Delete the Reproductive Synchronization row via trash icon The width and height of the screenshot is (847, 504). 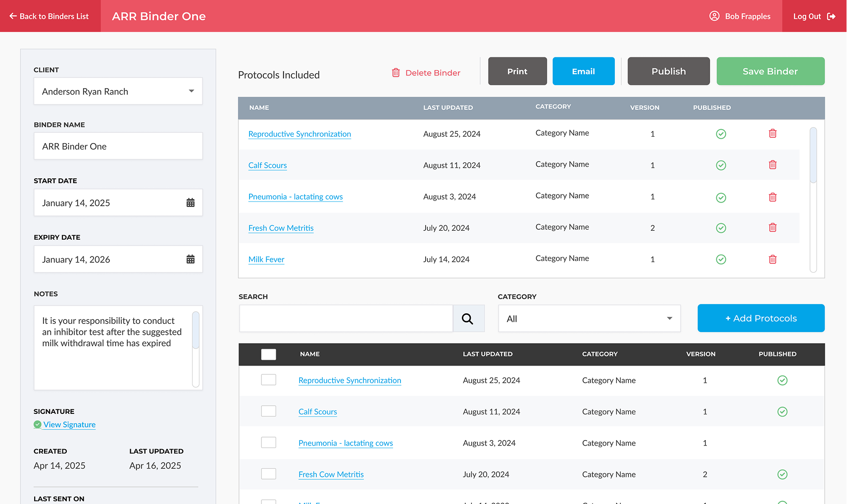click(772, 134)
